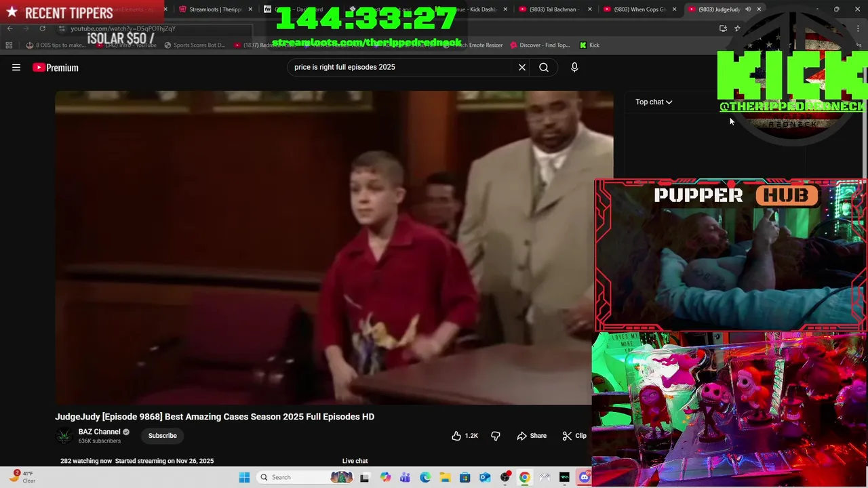Click the video title text

point(214,417)
